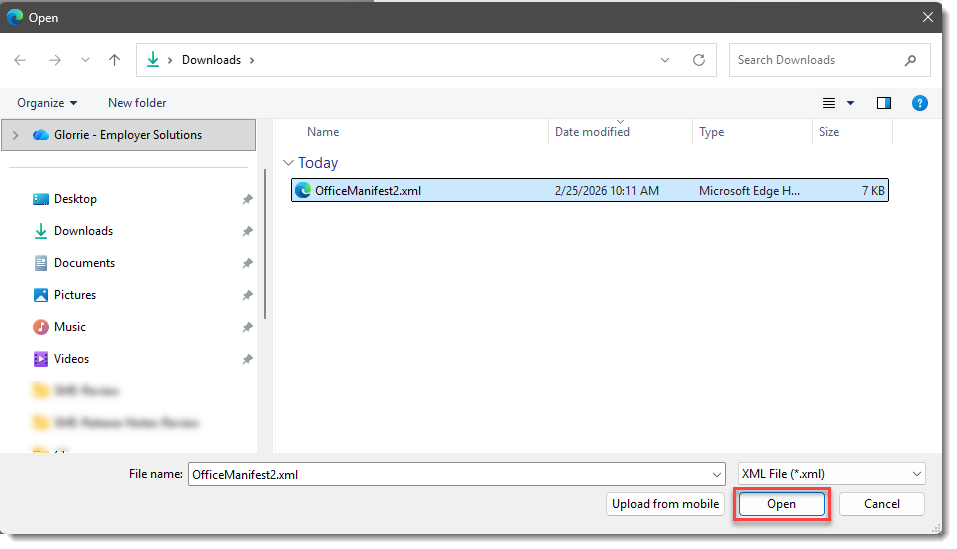Click the change view layout icon
The height and width of the screenshot is (549, 957).
[829, 103]
